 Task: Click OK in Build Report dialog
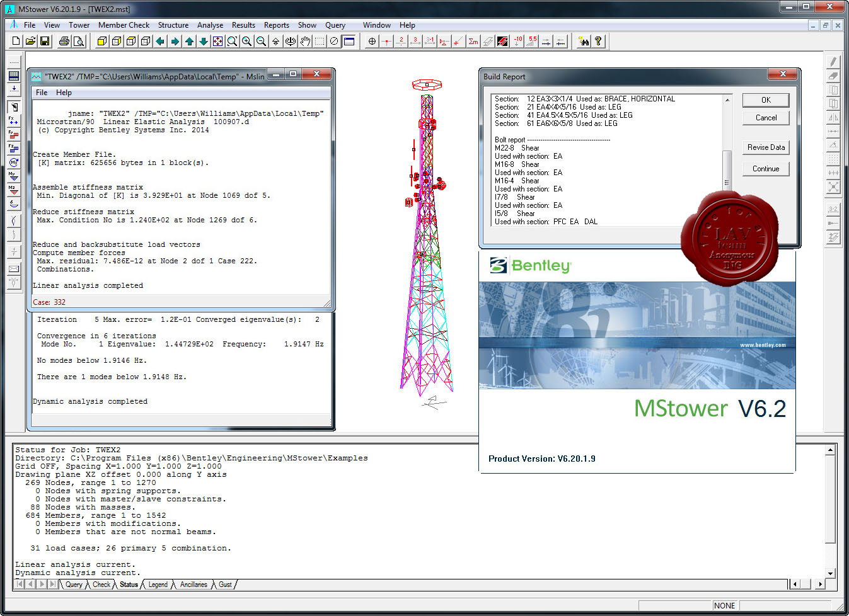[x=766, y=100]
